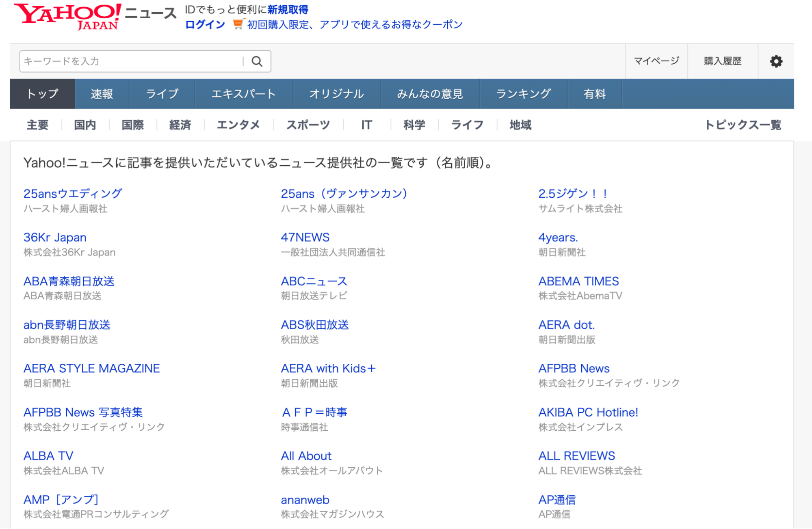This screenshot has height=529, width=812.
Task: Select the エンタメ category
Action: click(x=238, y=125)
